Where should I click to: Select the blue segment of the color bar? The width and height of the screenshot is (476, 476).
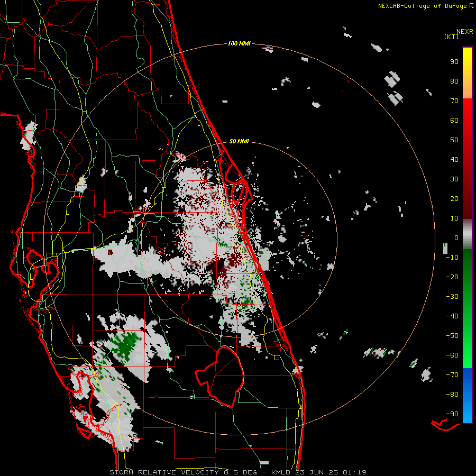467,396
